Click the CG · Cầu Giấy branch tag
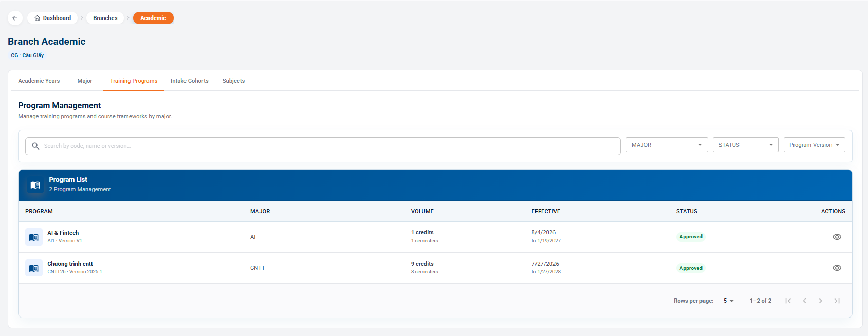This screenshot has width=868, height=336. pos(27,55)
